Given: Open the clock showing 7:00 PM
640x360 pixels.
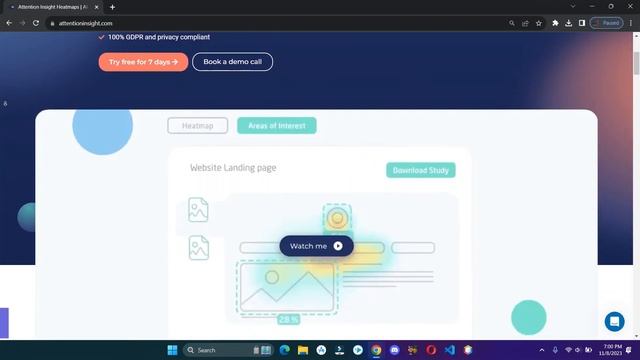Looking at the screenshot, I should (x=611, y=350).
